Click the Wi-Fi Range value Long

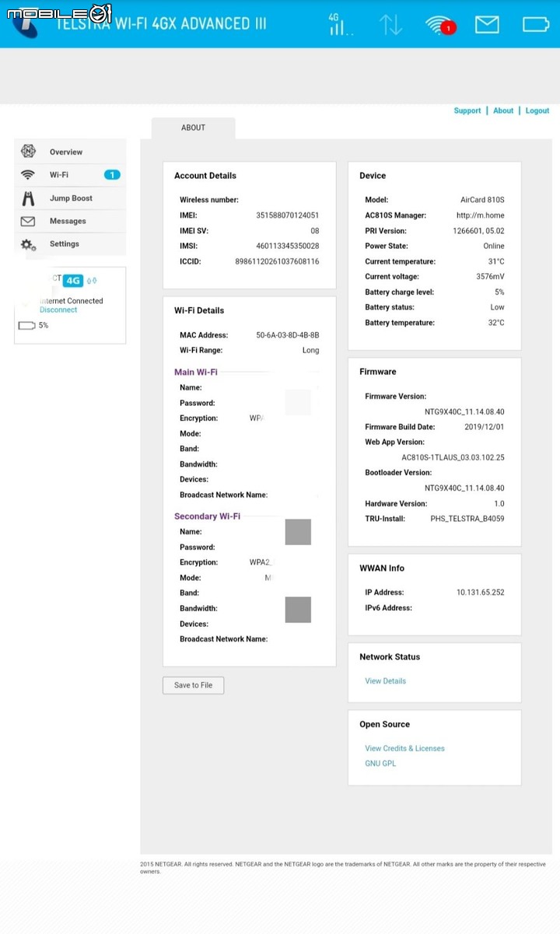[x=310, y=351]
